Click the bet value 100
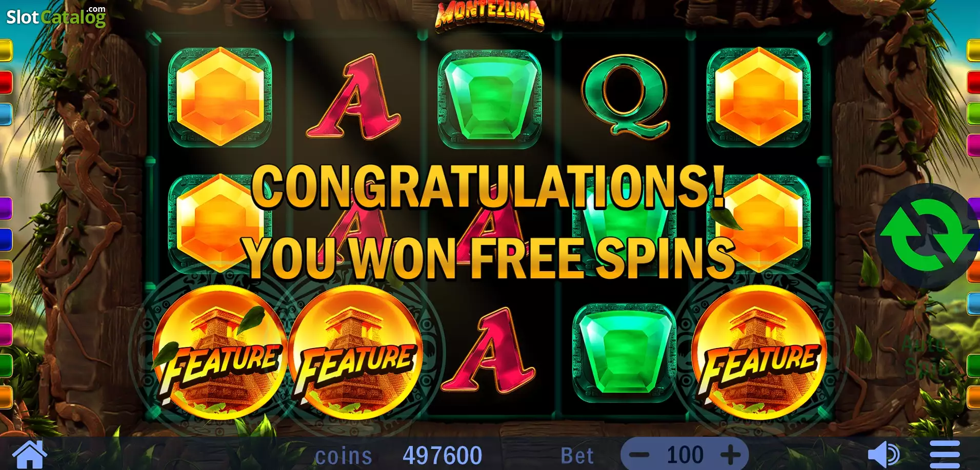 click(685, 455)
